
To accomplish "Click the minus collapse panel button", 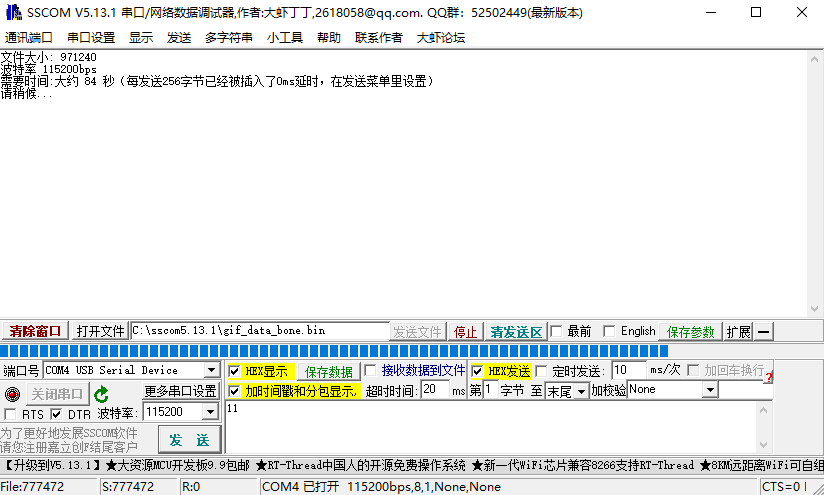I will pos(764,332).
